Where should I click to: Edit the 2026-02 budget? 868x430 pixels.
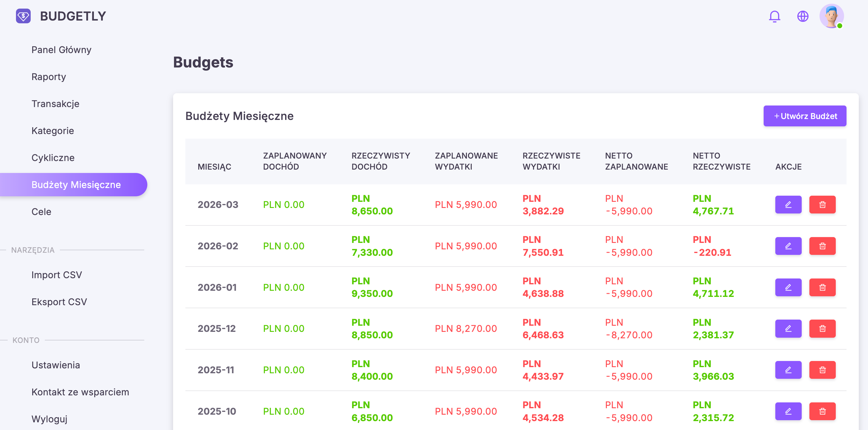point(788,246)
